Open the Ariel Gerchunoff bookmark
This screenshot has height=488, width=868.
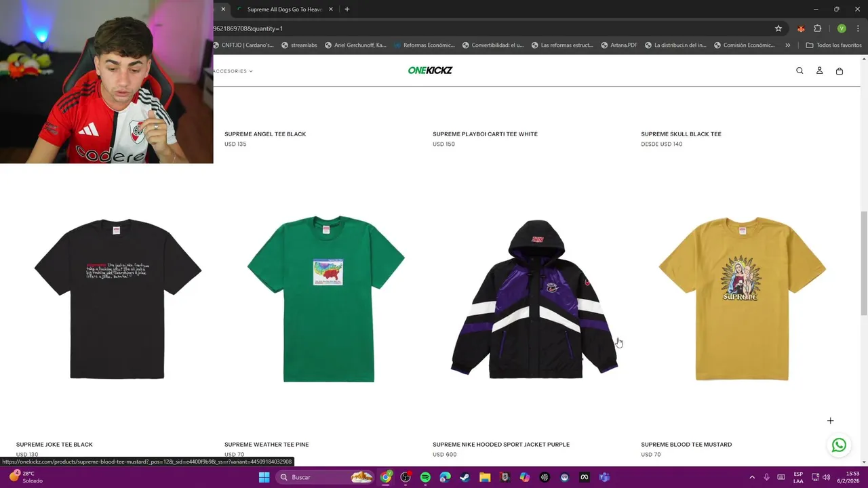click(355, 45)
